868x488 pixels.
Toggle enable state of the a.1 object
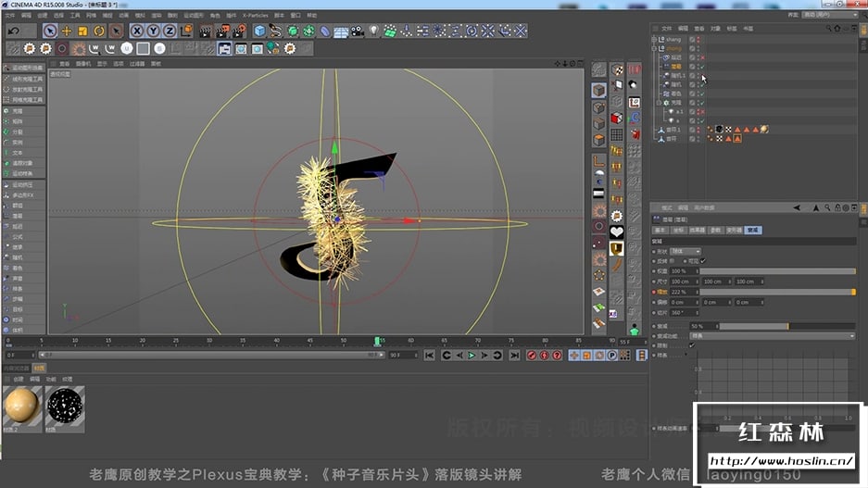(x=702, y=112)
